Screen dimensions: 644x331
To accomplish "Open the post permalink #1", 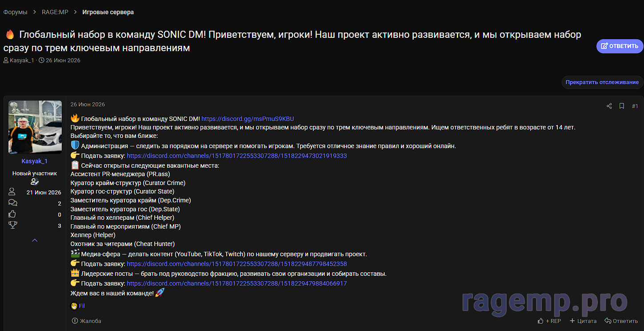I will click(635, 106).
